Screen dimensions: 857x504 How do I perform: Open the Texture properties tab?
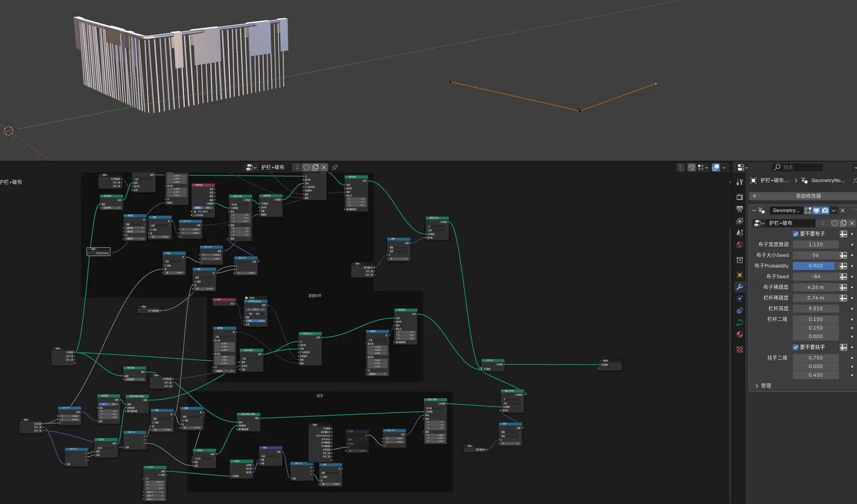coord(740,349)
